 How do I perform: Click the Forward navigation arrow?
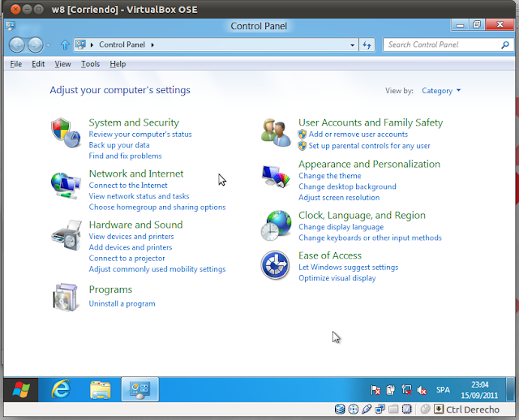(35, 45)
